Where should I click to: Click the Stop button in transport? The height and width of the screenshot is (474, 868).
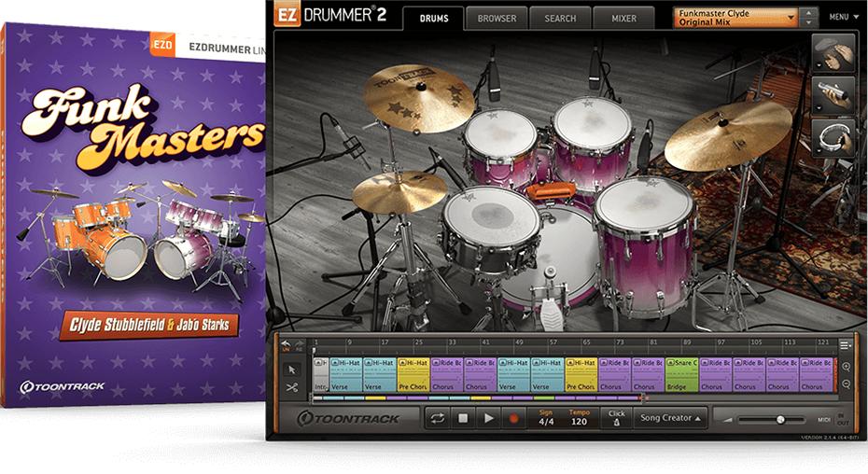pos(462,418)
